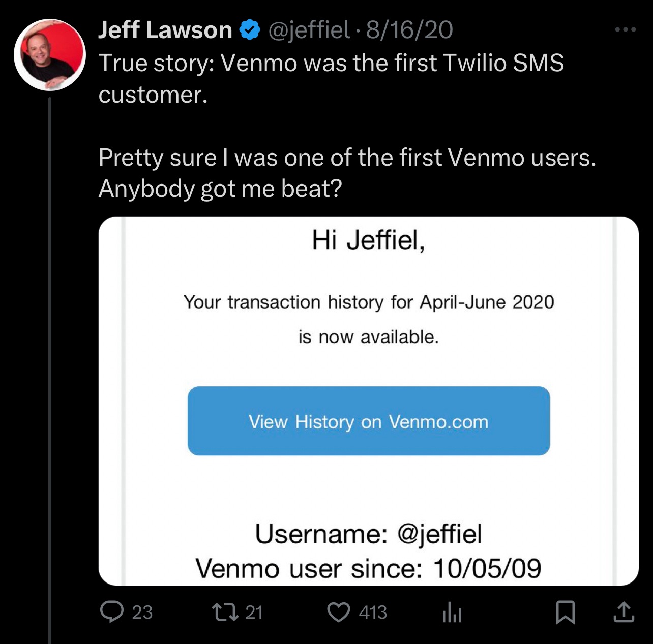The height and width of the screenshot is (644, 653).
Task: Bookmark this tweet
Action: (x=565, y=612)
